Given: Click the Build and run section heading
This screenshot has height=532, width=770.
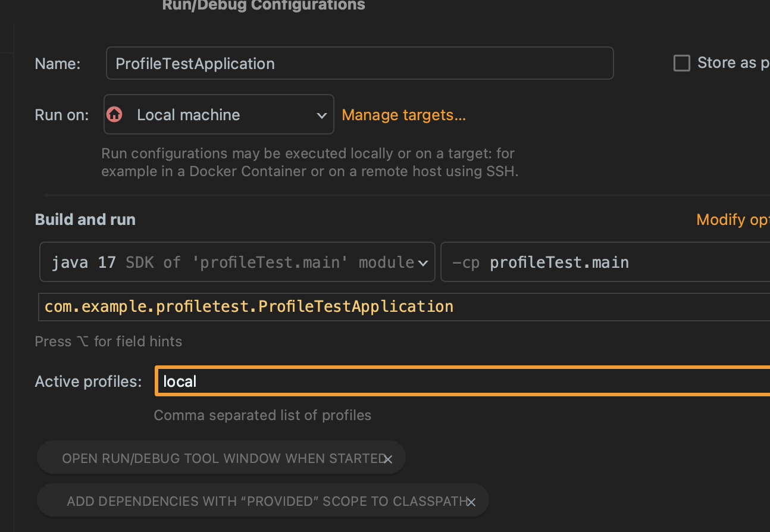Looking at the screenshot, I should tap(85, 220).
